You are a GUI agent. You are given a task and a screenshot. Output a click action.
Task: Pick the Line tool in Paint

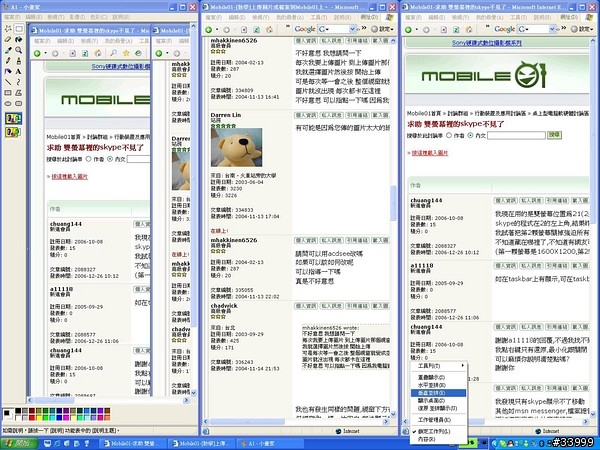pos(8,82)
